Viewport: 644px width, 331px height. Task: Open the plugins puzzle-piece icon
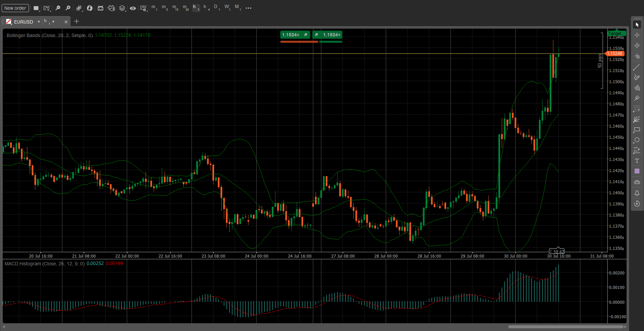tap(111, 8)
